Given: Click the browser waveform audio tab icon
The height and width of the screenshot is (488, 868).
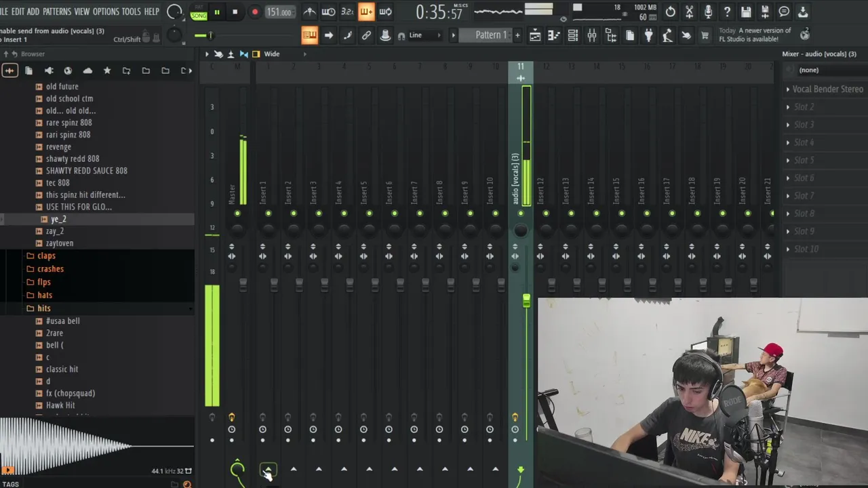Looking at the screenshot, I should pos(9,70).
